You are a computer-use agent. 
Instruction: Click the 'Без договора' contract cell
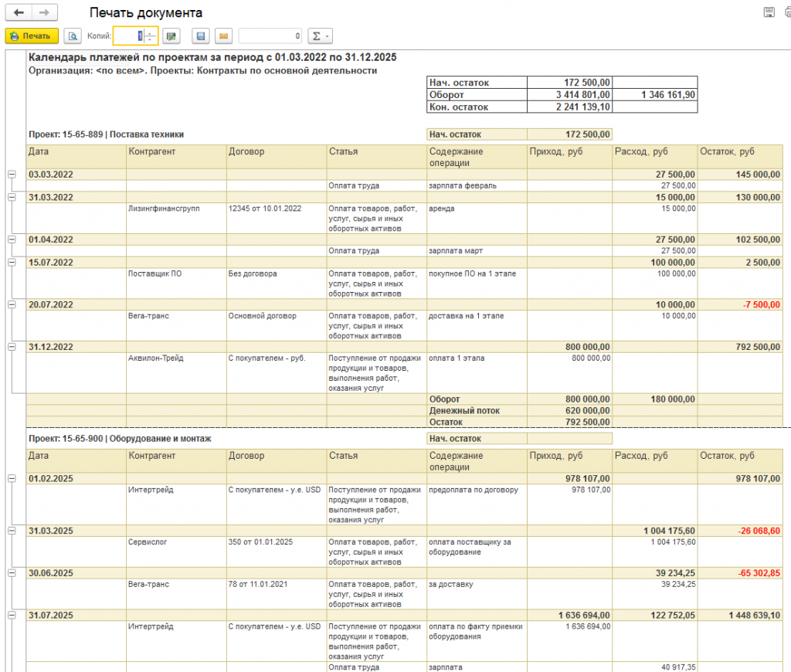tap(277, 283)
